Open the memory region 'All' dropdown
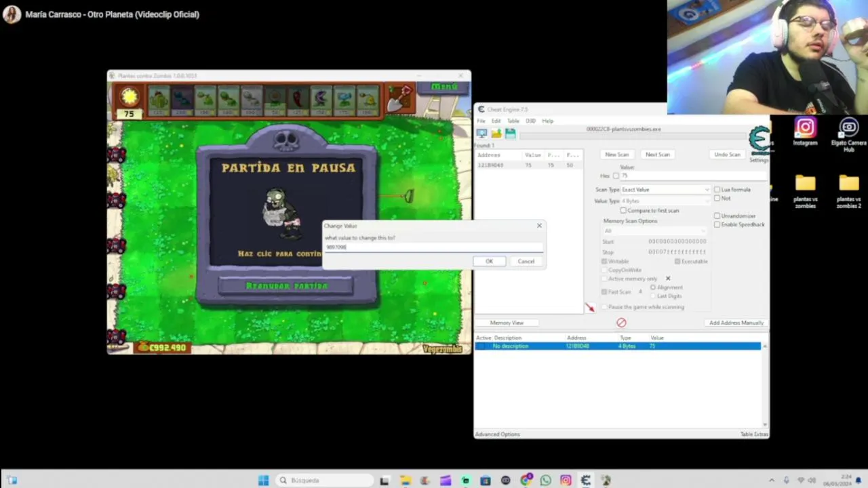The height and width of the screenshot is (488, 868). (x=654, y=231)
